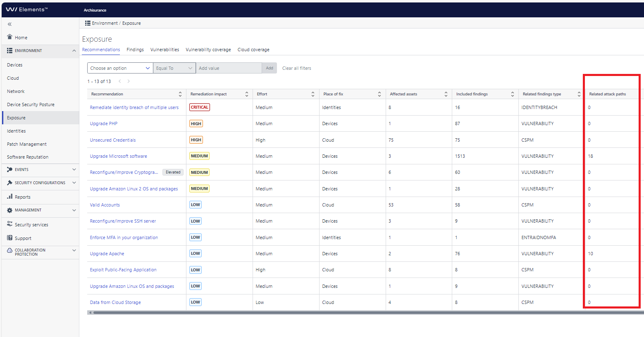The image size is (644, 337).
Task: Click the Management gear icon
Action: 10,210
